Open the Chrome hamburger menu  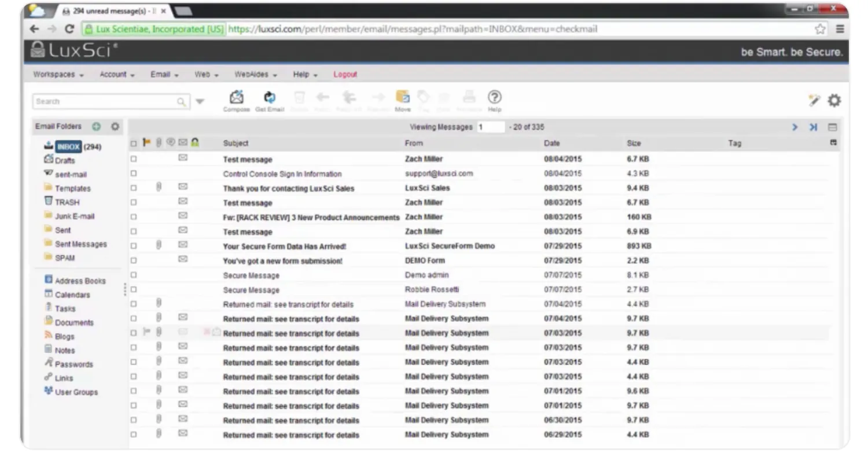(840, 29)
